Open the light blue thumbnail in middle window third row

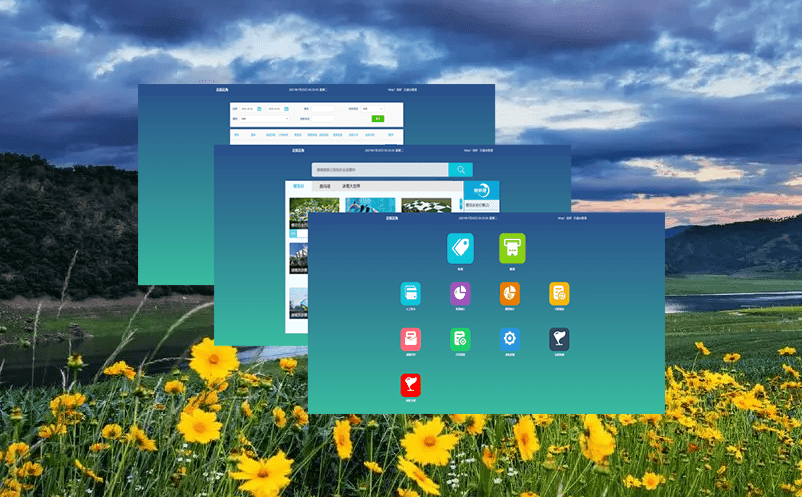299,303
